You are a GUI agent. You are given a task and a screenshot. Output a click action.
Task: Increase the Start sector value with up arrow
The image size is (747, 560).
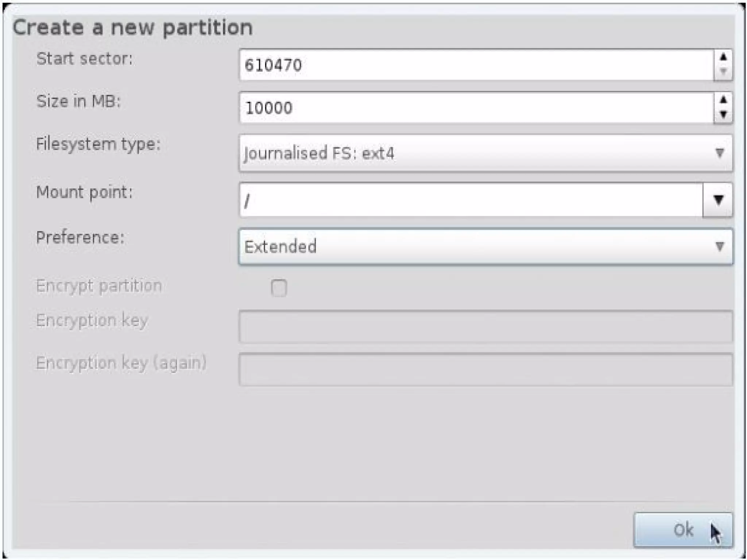pyautogui.click(x=723, y=58)
